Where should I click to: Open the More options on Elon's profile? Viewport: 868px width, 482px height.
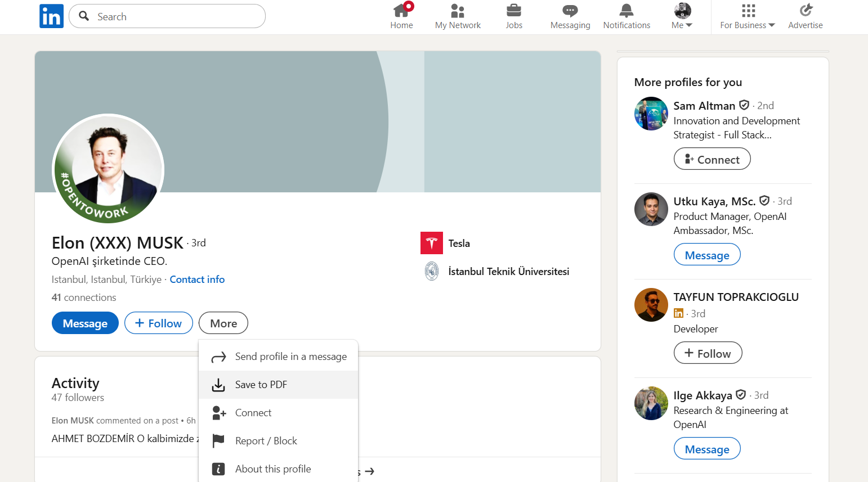(x=223, y=323)
